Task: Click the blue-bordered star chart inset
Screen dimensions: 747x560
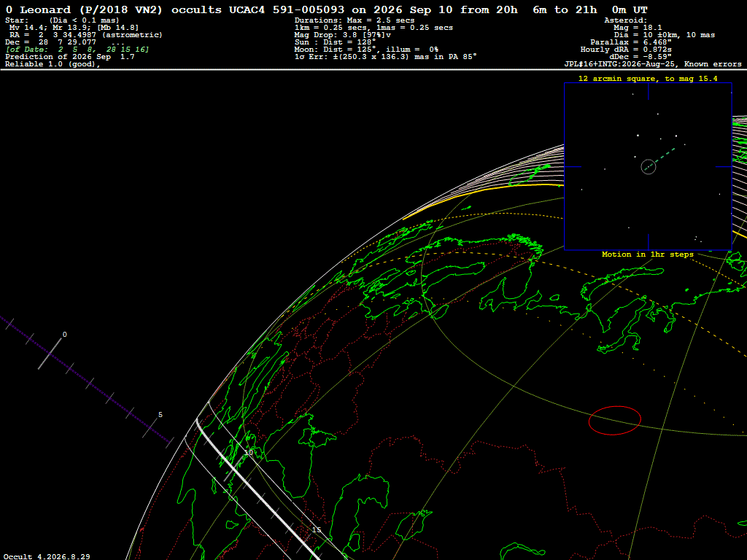Action: tap(648, 167)
